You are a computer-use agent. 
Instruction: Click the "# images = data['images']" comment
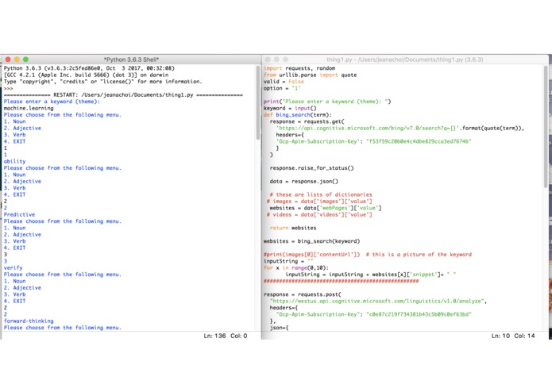[x=319, y=202]
